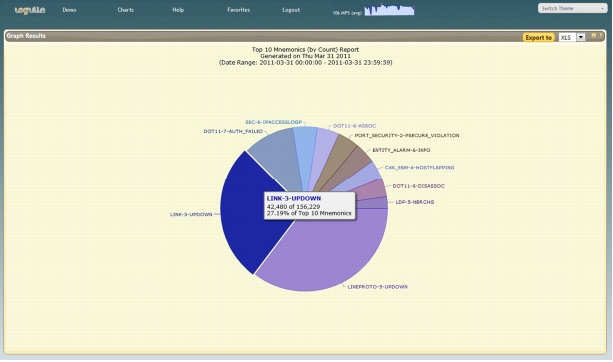This screenshot has width=613, height=362.
Task: Open the Favorites menu
Action: (238, 10)
